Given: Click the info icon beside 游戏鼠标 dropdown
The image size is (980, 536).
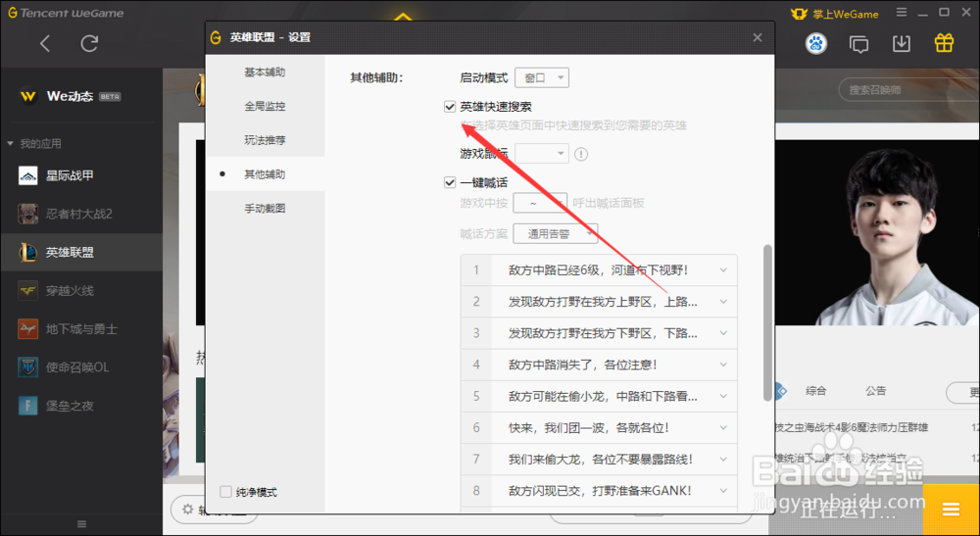Looking at the screenshot, I should pyautogui.click(x=581, y=154).
